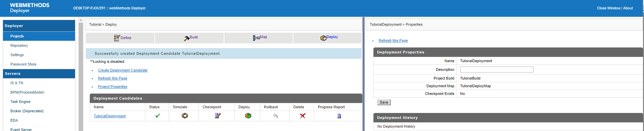644x131 pixels.
Task: Click the Close Window link
Action: tap(609, 8)
